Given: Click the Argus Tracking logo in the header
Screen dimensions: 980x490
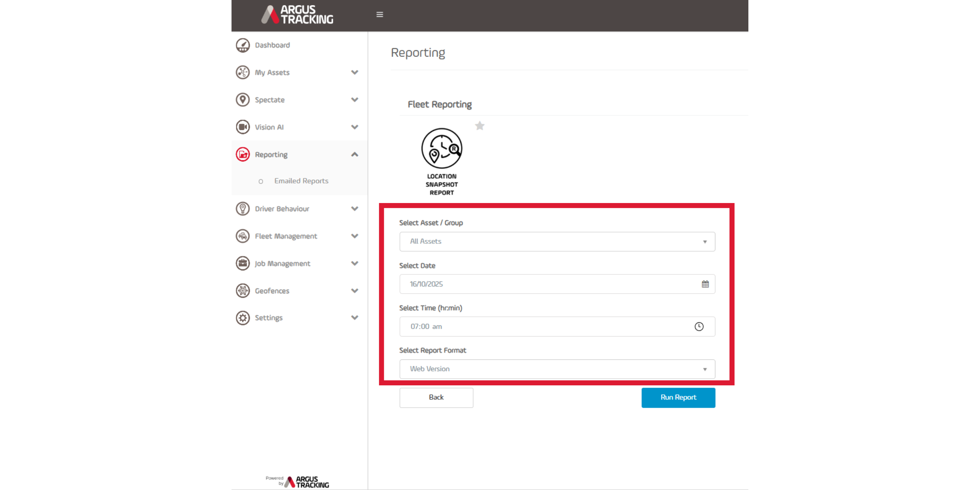Looking at the screenshot, I should click(x=297, y=15).
